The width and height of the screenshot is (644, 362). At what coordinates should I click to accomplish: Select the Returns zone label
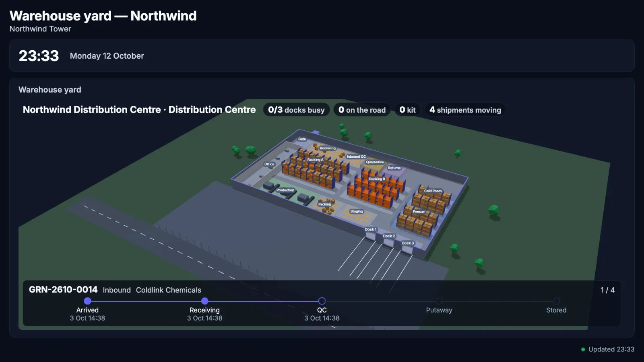(394, 168)
